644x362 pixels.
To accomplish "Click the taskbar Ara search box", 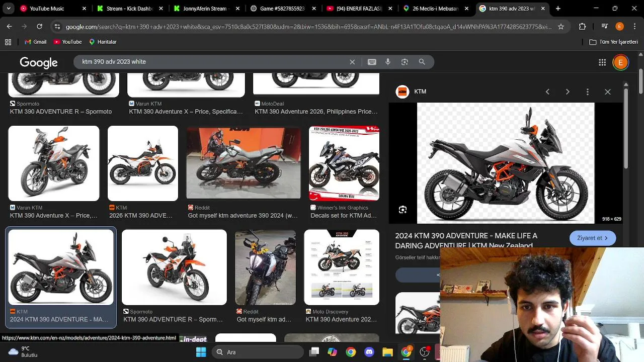I will (x=257, y=352).
